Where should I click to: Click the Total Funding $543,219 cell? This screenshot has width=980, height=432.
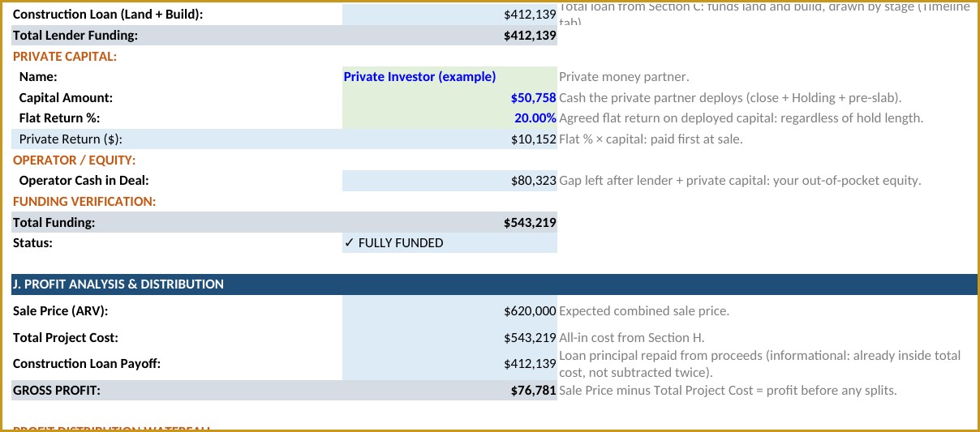pyautogui.click(x=449, y=222)
